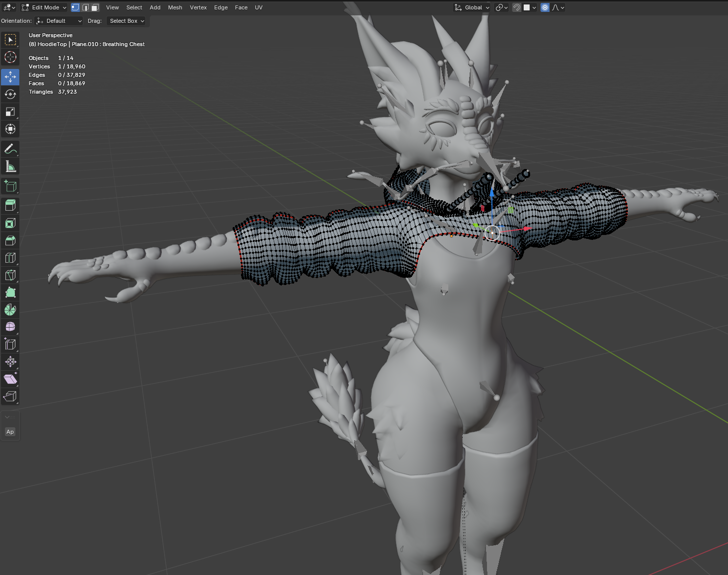Click the 'Vertices 1 / 18,960' stat

click(57, 66)
